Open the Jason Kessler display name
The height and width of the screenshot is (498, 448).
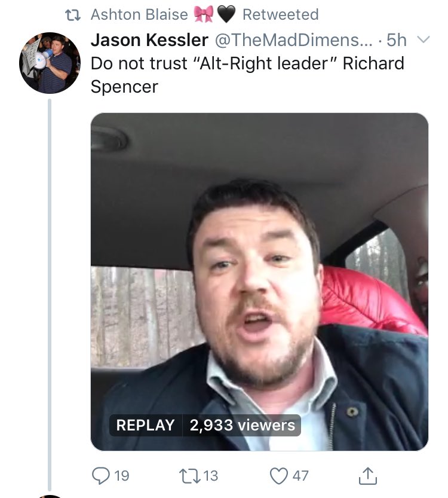point(149,40)
